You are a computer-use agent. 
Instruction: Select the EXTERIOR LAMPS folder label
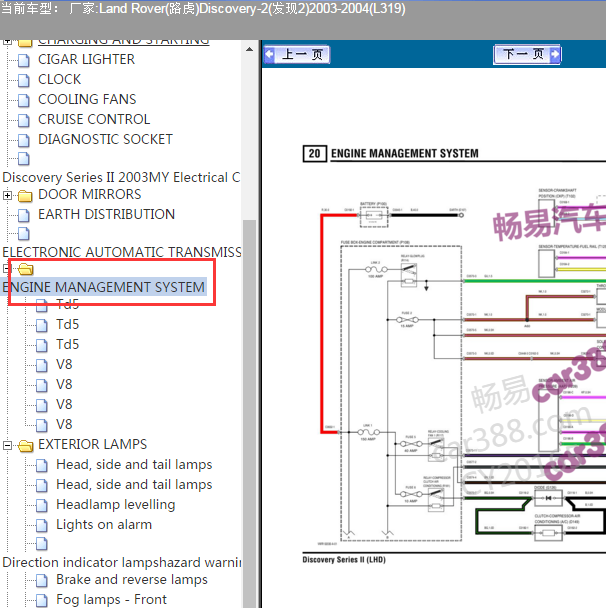coord(93,444)
